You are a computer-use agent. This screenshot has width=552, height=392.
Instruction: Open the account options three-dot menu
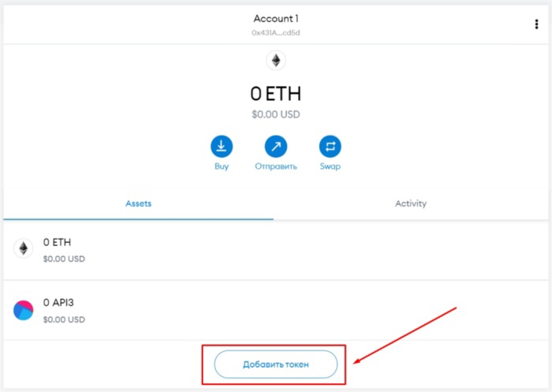point(537,24)
